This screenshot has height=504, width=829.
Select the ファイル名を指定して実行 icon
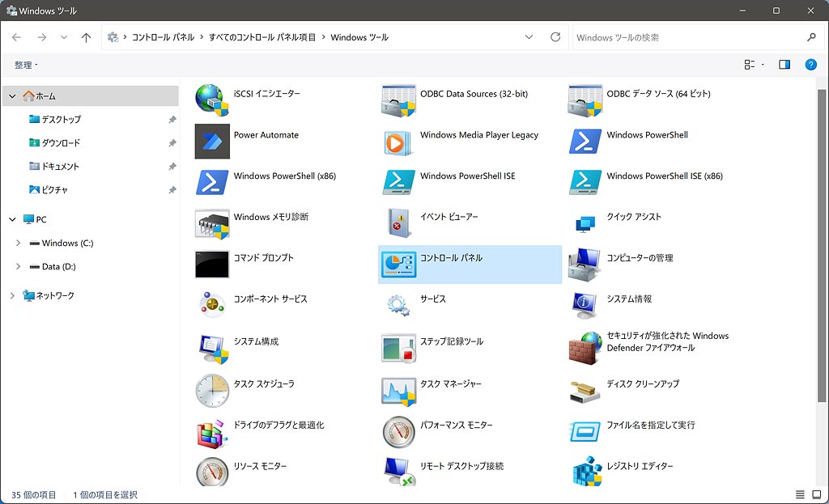(x=585, y=432)
